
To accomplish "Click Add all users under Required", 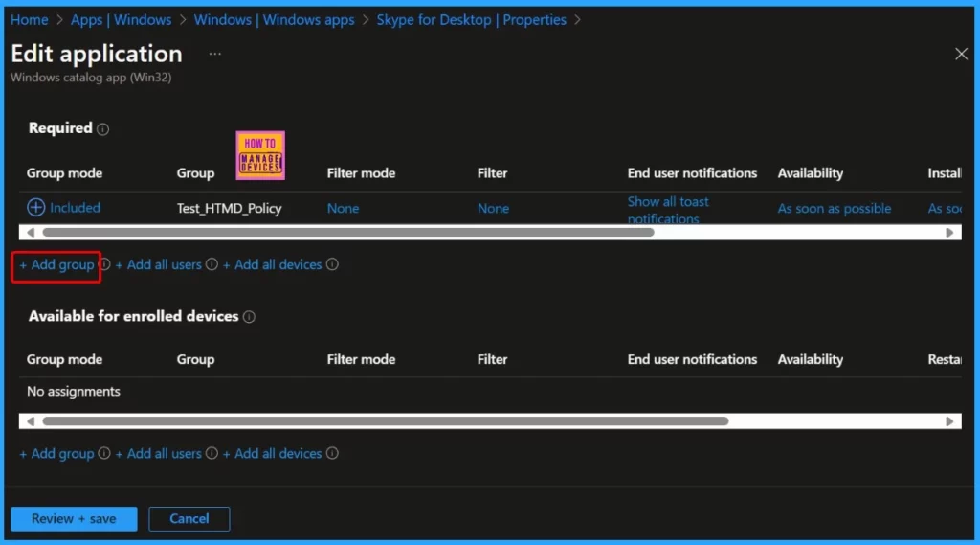I will click(158, 264).
